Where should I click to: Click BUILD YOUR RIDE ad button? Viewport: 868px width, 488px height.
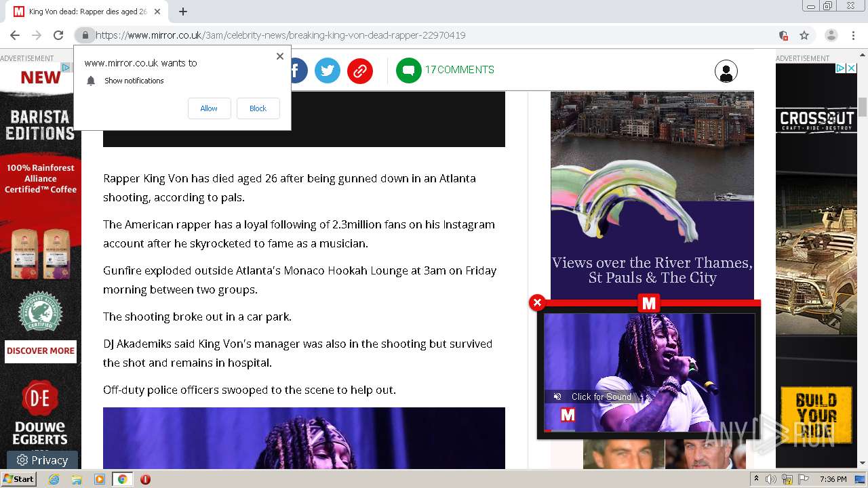[x=816, y=415]
